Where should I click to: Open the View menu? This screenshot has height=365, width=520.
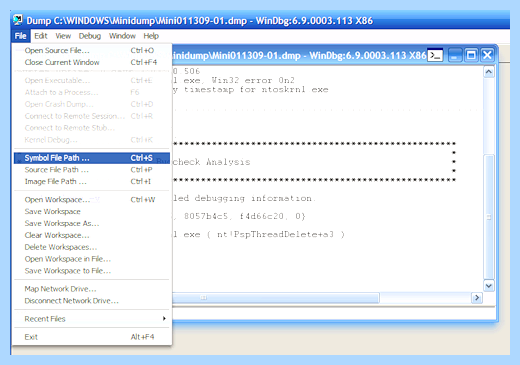coord(63,36)
